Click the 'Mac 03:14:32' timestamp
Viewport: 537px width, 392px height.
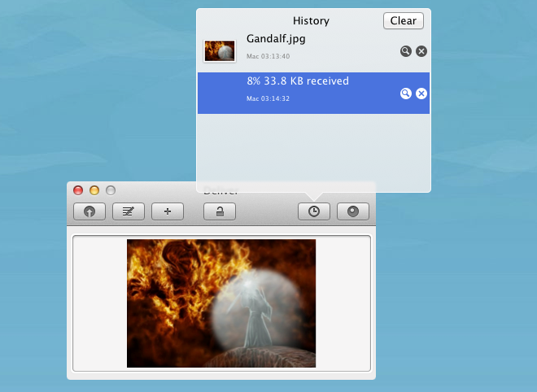click(x=268, y=98)
